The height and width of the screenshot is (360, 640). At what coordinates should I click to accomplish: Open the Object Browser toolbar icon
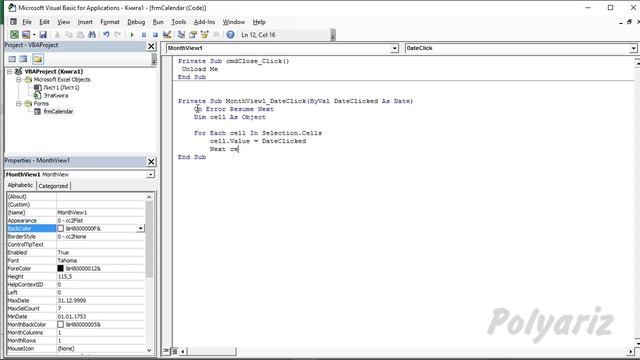[x=204, y=35]
